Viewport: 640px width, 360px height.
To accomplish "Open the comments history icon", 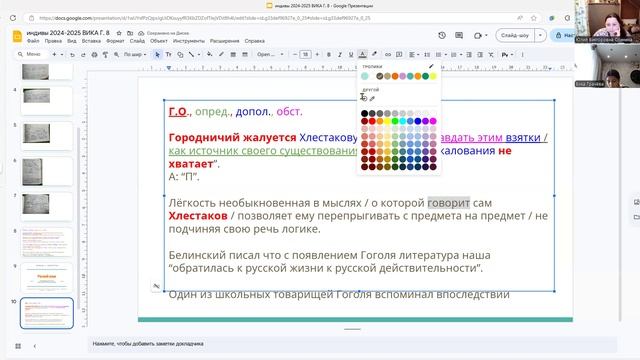I will (459, 36).
